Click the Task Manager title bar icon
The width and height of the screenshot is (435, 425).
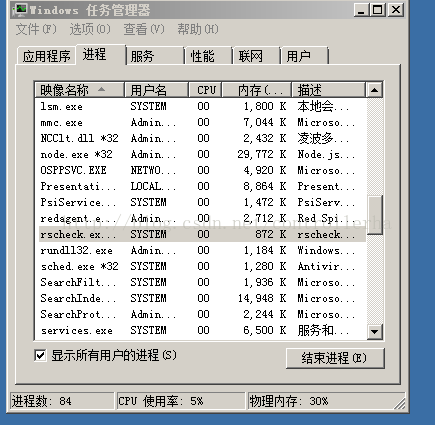point(21,10)
